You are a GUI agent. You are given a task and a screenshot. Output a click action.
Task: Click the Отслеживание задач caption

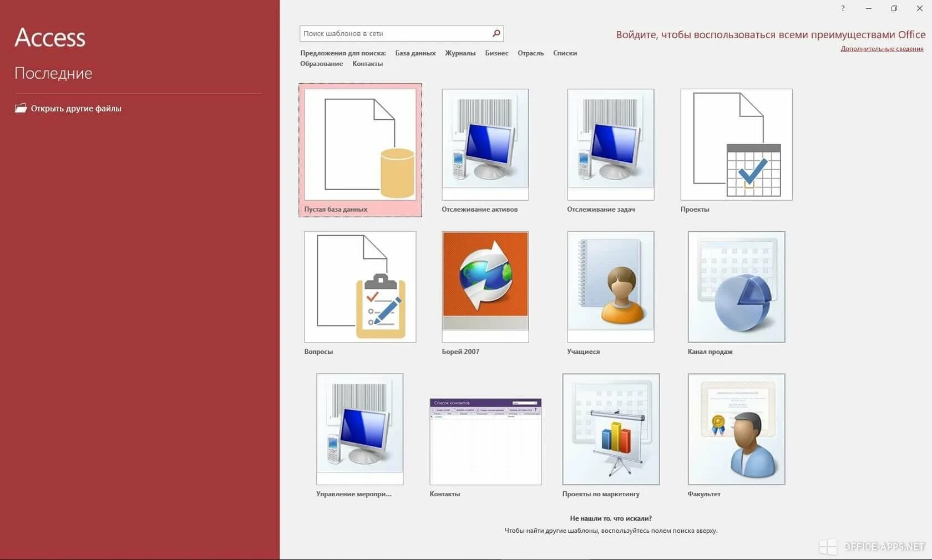(601, 209)
